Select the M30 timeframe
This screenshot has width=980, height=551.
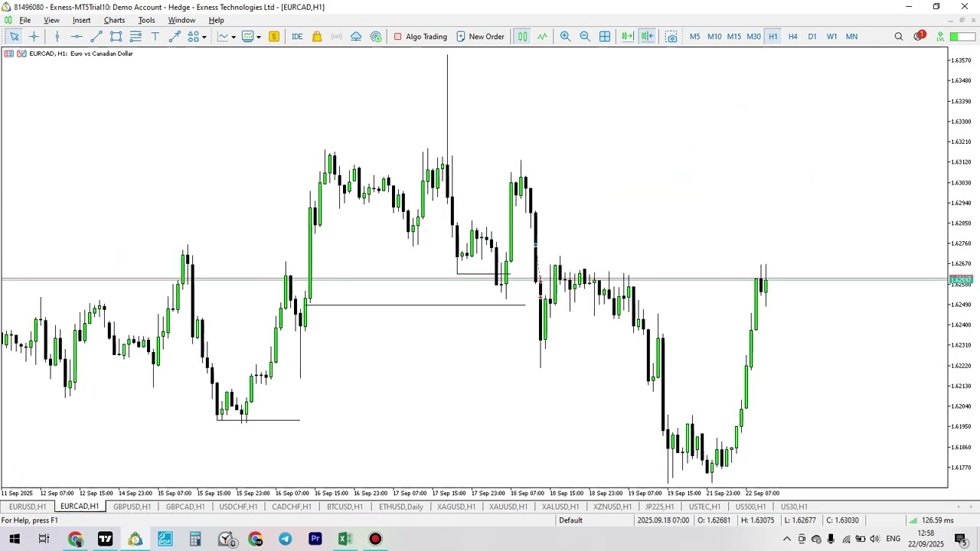(x=753, y=37)
